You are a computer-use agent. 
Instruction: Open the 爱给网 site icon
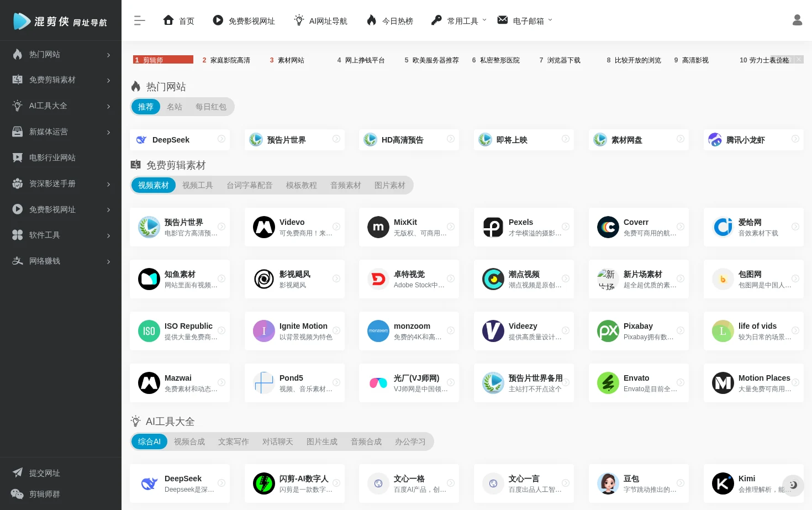723,227
